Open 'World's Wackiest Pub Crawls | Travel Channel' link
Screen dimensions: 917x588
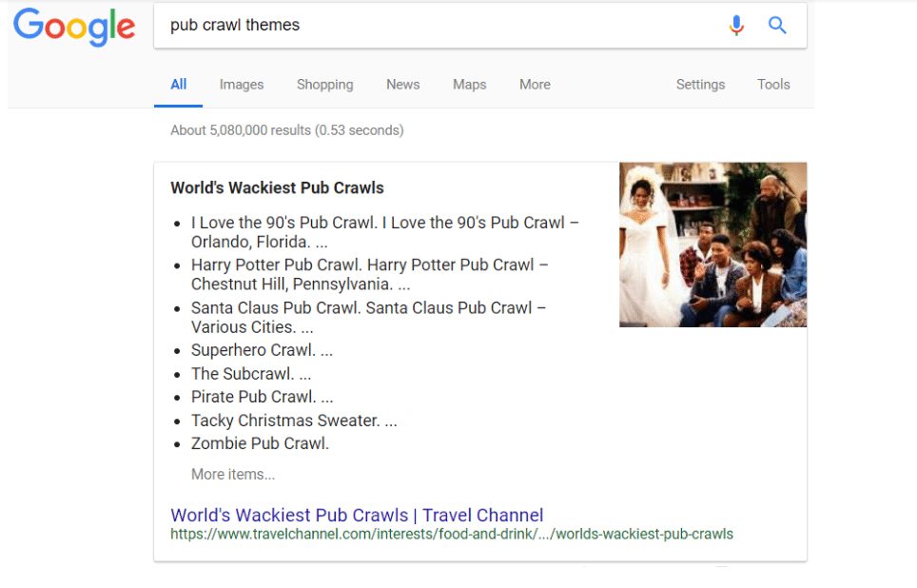click(357, 516)
